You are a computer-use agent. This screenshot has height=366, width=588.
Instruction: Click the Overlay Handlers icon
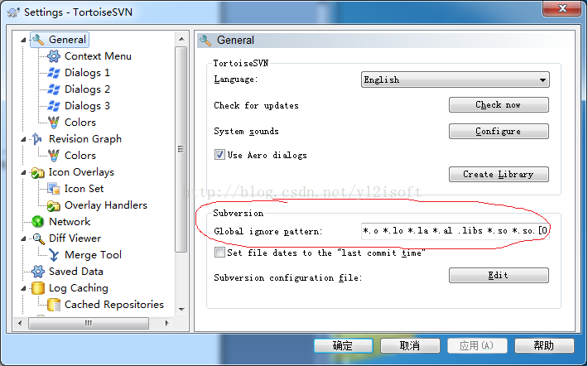(54, 205)
